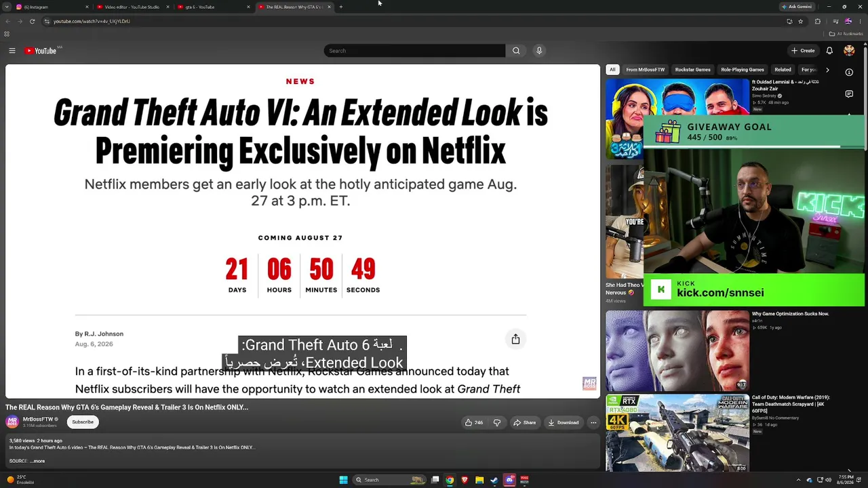
Task: Click the Share button under the video
Action: tap(525, 423)
